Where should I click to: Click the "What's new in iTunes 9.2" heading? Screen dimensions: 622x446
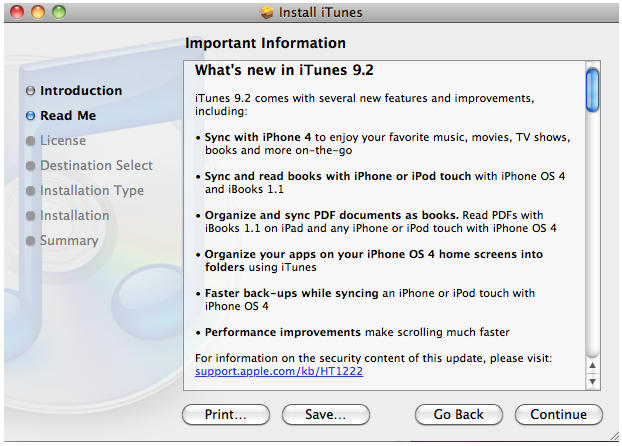point(284,70)
